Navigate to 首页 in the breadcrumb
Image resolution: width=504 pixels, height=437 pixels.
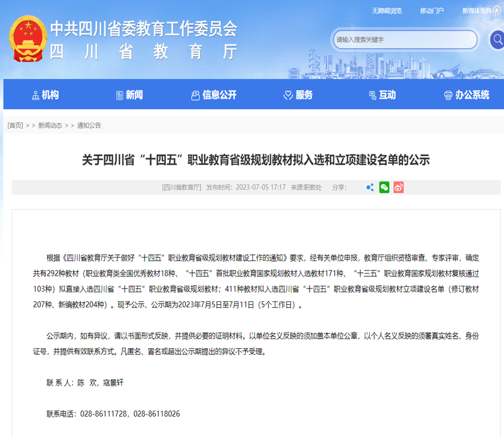(15, 126)
